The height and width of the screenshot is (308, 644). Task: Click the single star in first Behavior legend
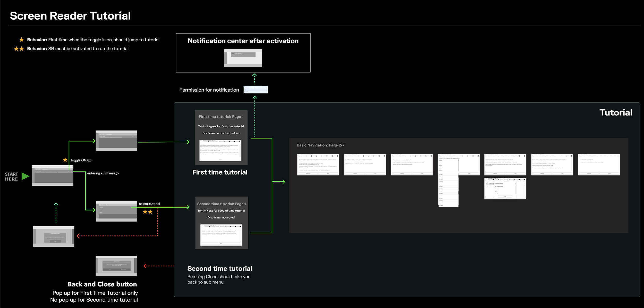(22, 40)
